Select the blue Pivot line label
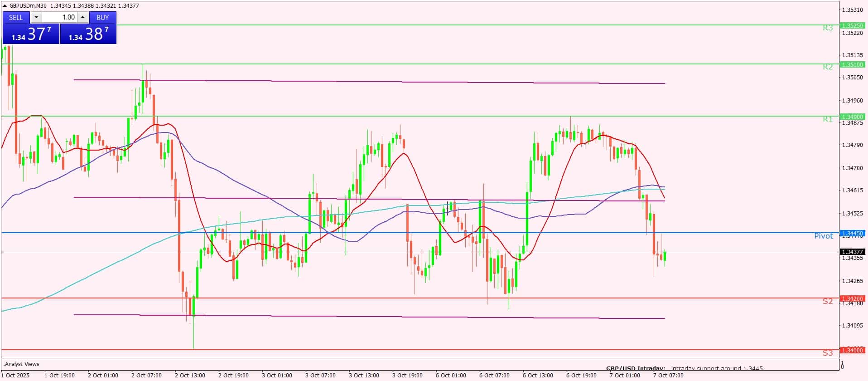The image size is (868, 381). (823, 236)
